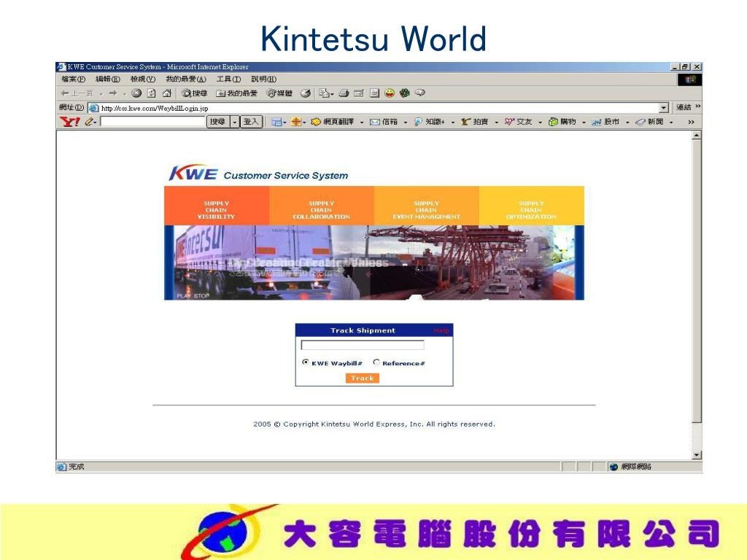Expand the 信箱 dropdown arrow
Viewport: 747px width, 560px height.
pyautogui.click(x=406, y=122)
